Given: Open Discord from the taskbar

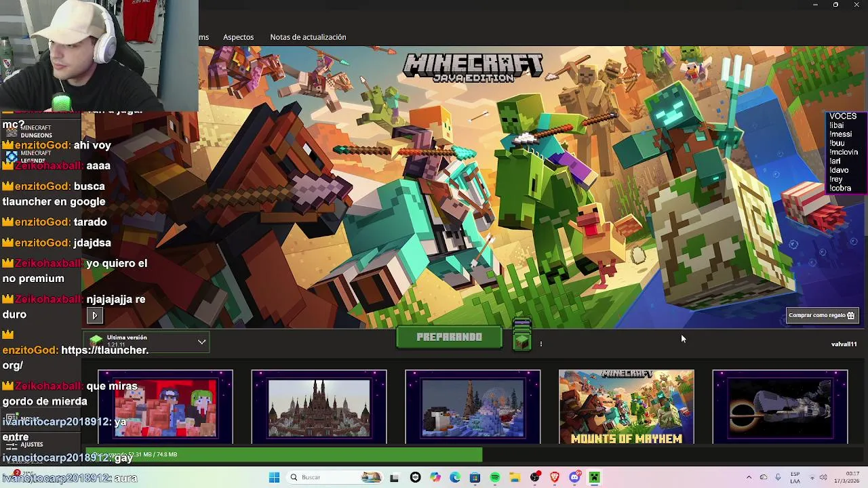Looking at the screenshot, I should click(574, 477).
